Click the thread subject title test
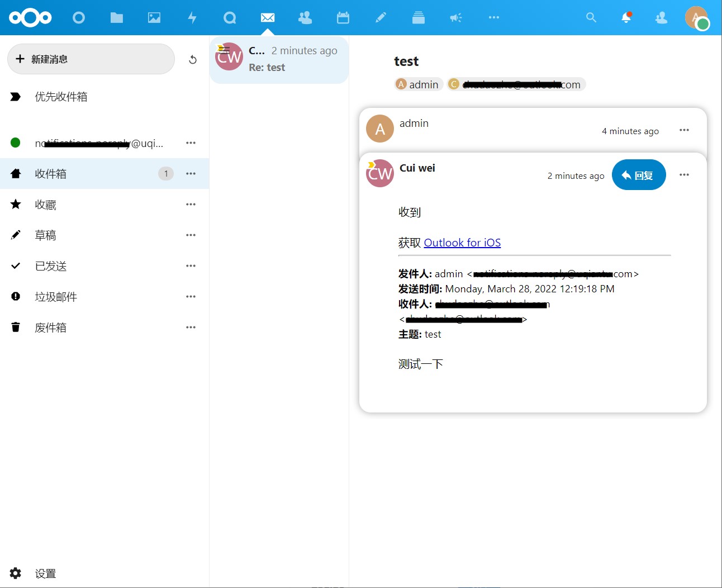Screen dimensions: 722x588 pyautogui.click(x=406, y=61)
